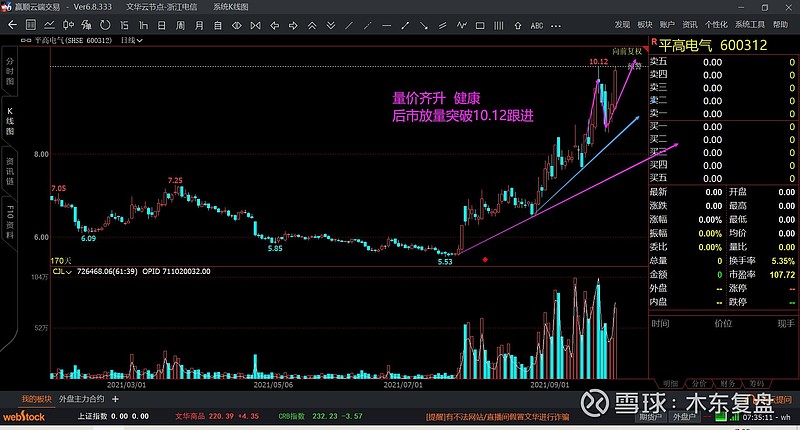Image resolution: width=800 pixels, height=430 pixels.
Task: Move chart right with right arrow icon
Action: [x=293, y=25]
